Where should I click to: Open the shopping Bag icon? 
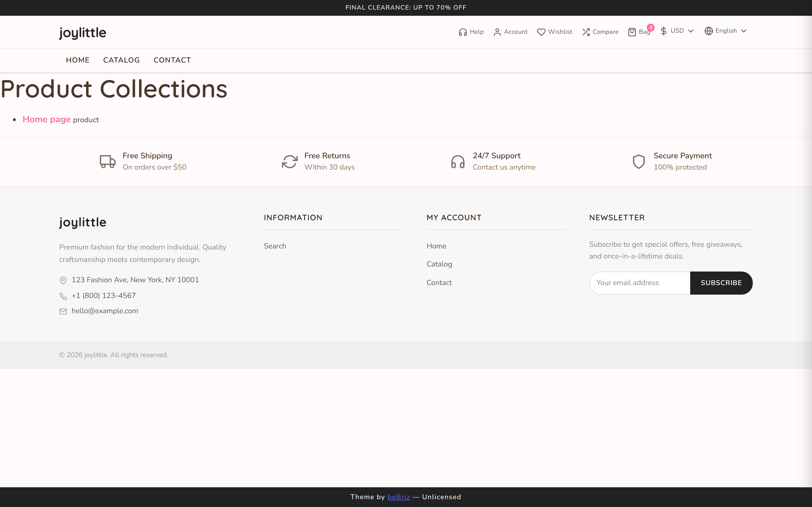(632, 32)
